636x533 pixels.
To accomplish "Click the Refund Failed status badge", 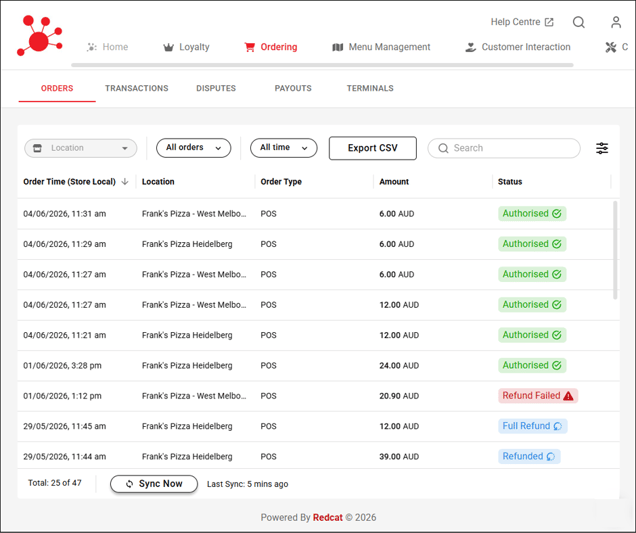I will pos(538,395).
